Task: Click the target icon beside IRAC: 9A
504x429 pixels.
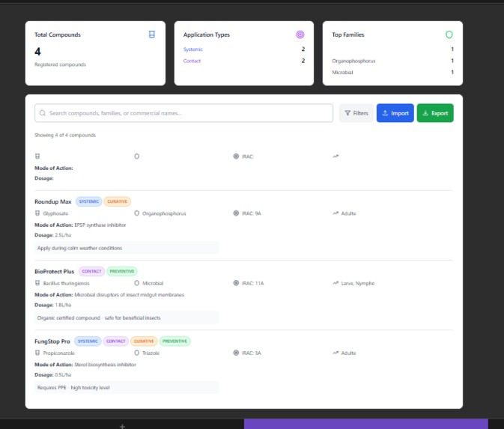Action: 236,213
